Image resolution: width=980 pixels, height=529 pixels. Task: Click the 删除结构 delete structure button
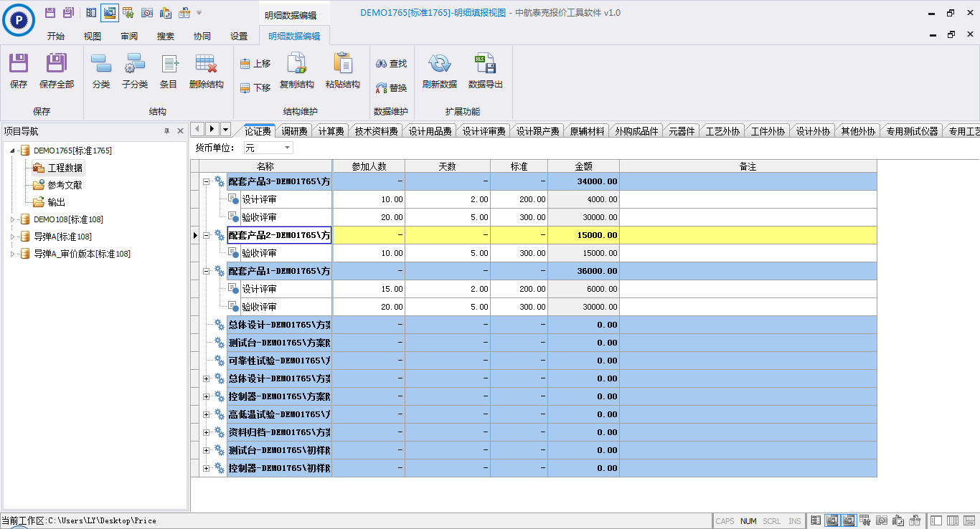click(207, 71)
